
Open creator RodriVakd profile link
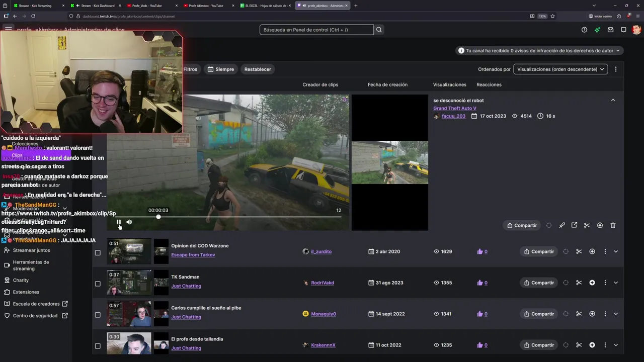[323, 283]
